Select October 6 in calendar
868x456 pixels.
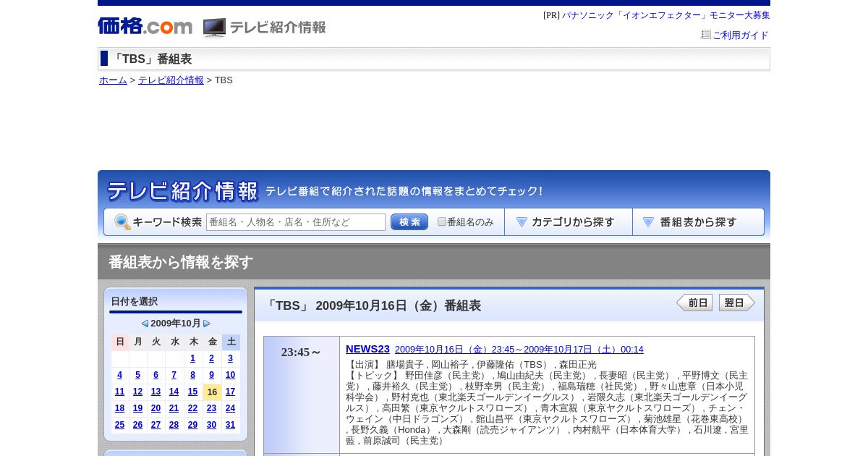click(156, 375)
